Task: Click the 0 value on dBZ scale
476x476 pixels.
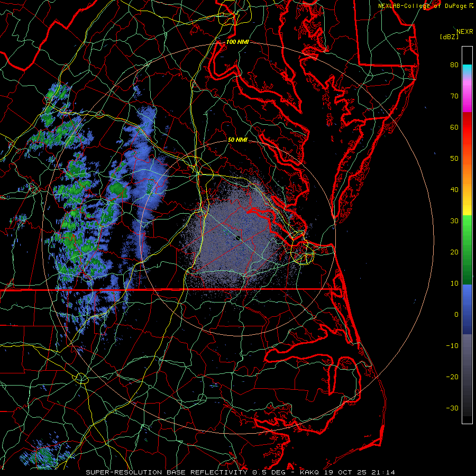Action: (x=456, y=315)
